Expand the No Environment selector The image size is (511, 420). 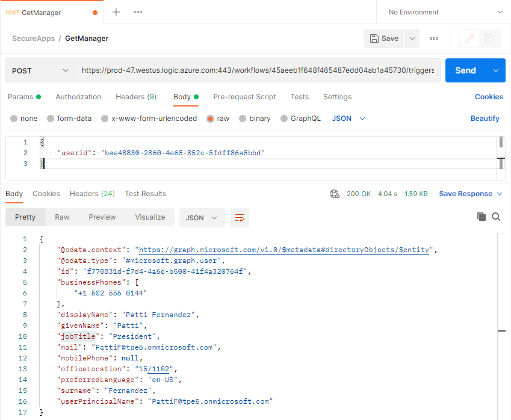click(443, 12)
